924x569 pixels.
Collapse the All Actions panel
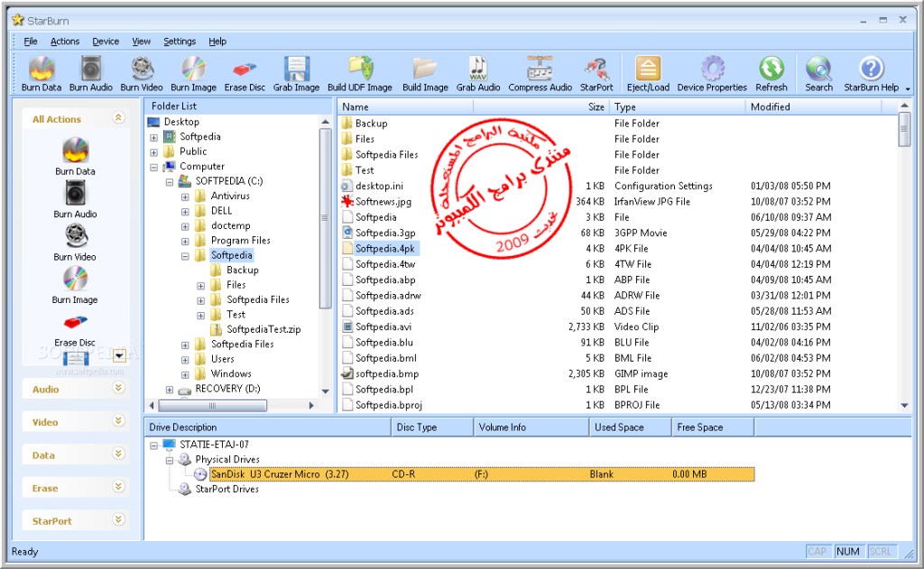tap(118, 118)
